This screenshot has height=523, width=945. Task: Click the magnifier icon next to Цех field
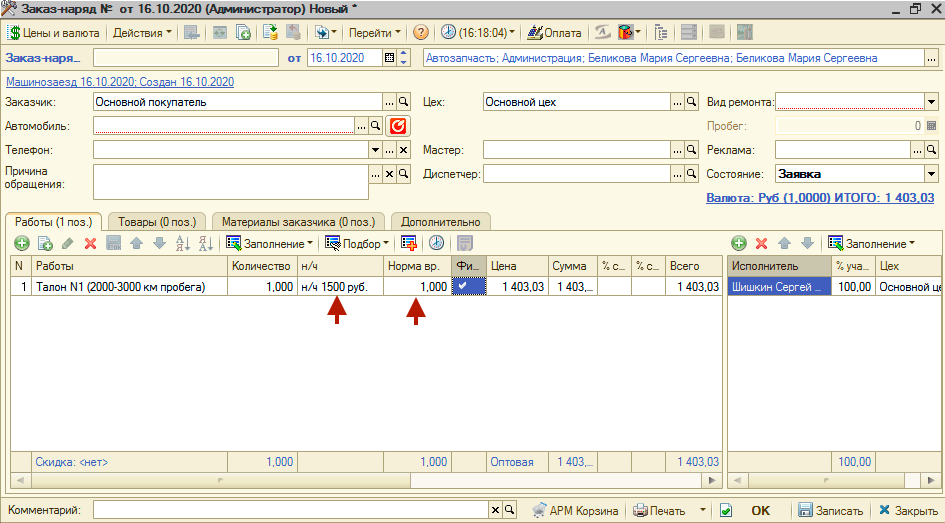click(692, 102)
